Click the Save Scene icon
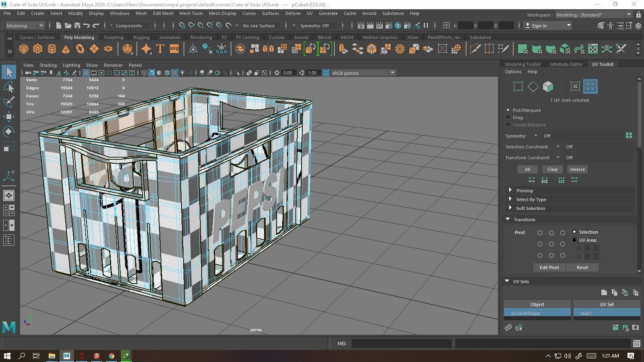 [77, 25]
